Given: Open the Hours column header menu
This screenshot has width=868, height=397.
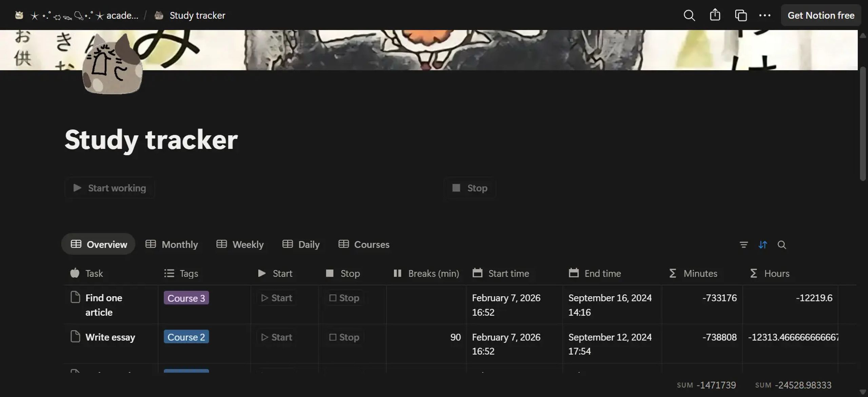Looking at the screenshot, I should (790, 273).
